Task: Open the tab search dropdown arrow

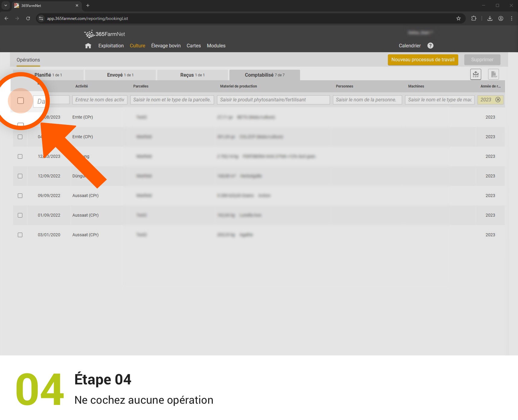Action: pyautogui.click(x=5, y=5)
